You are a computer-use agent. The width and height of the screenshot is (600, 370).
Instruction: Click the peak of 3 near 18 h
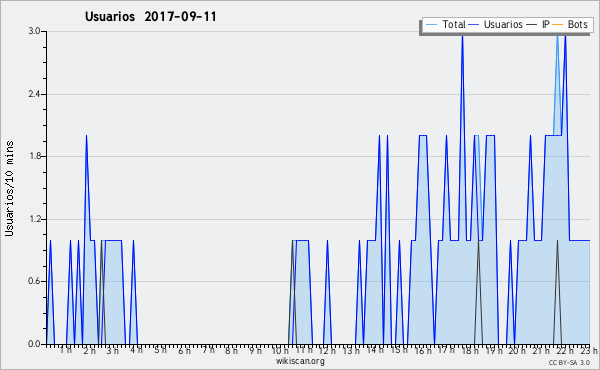click(x=462, y=36)
